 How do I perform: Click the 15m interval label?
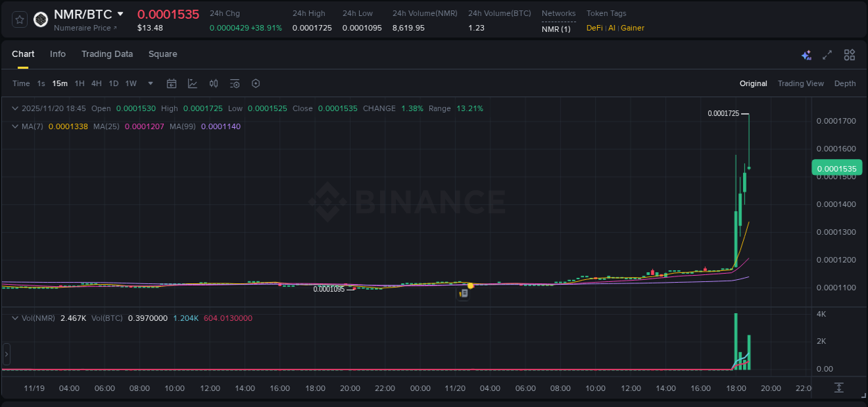click(60, 83)
